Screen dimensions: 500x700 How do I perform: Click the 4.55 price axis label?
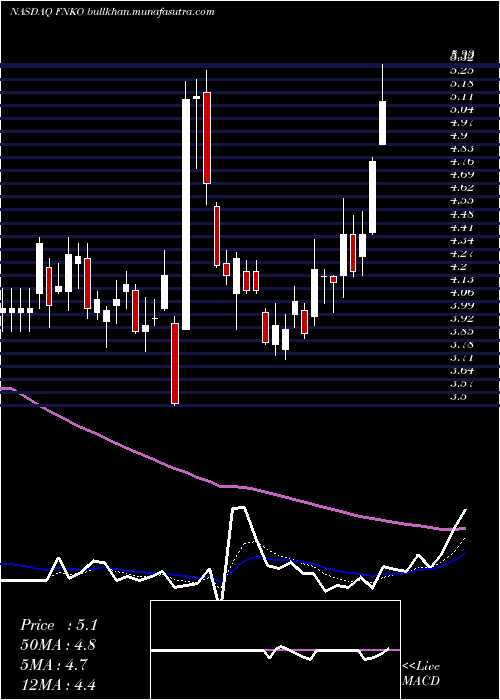pos(462,201)
